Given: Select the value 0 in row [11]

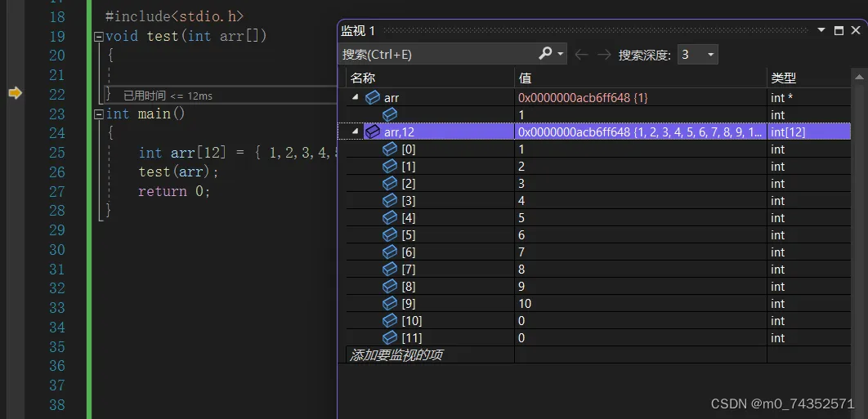Looking at the screenshot, I should tap(521, 338).
